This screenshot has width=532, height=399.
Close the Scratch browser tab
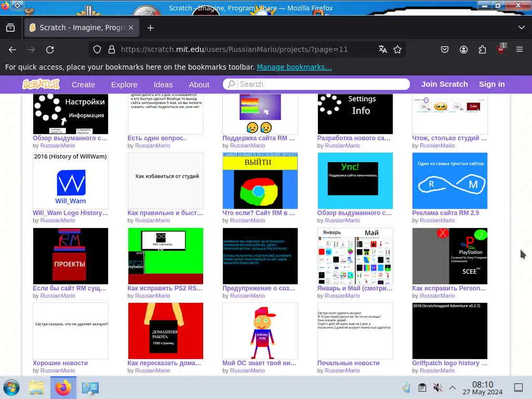click(x=131, y=28)
